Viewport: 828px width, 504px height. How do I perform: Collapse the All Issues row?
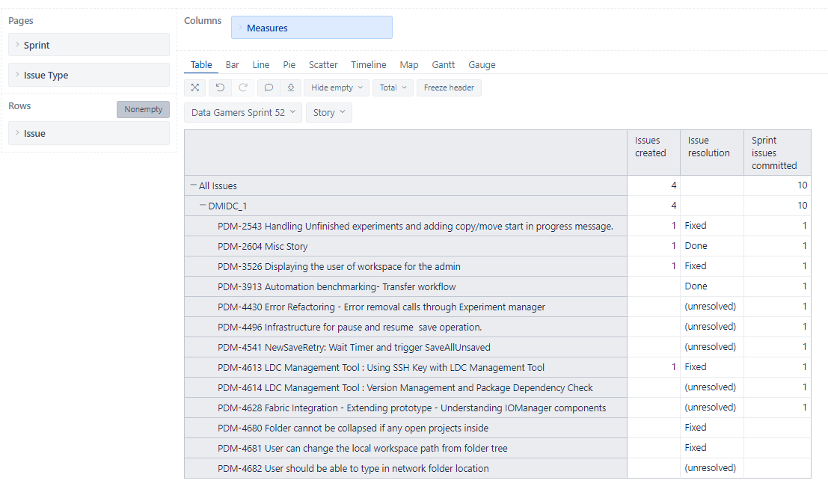pos(193,185)
